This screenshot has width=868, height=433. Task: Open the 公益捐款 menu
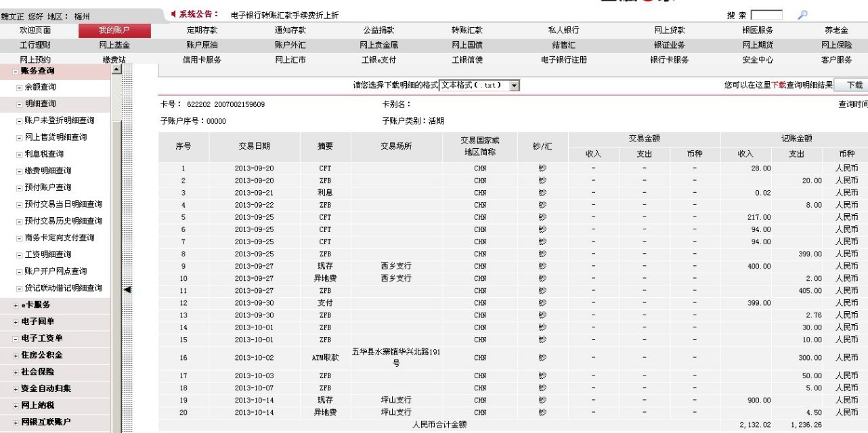[x=378, y=30]
